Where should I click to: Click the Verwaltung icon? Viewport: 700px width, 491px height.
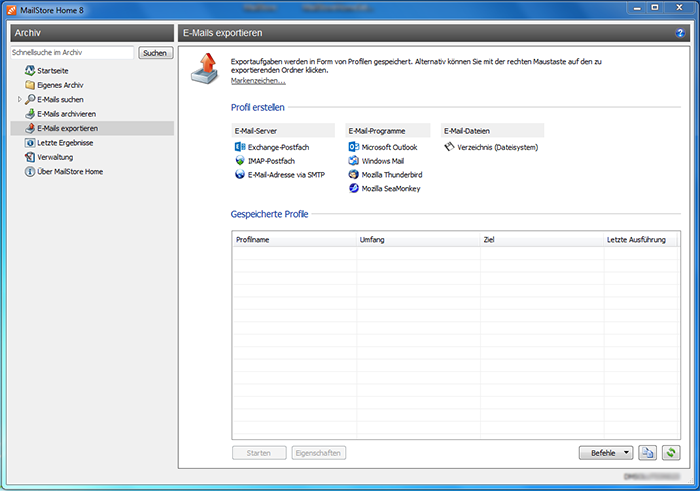pos(30,157)
